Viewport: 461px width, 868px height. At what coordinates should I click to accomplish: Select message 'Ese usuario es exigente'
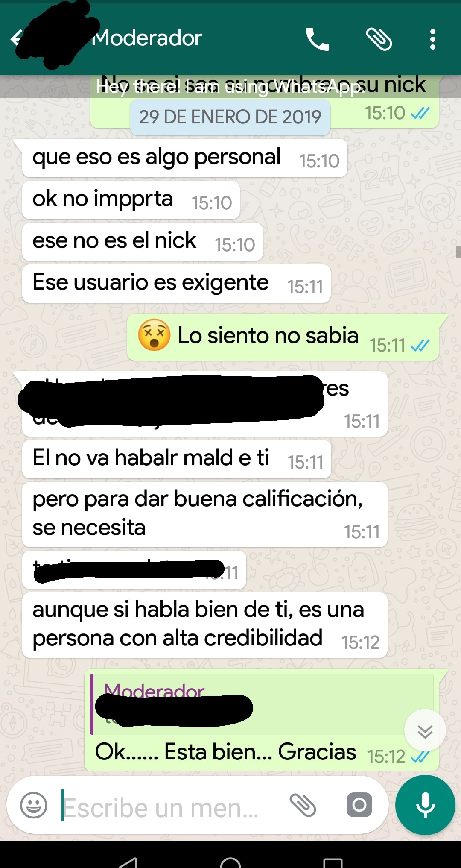[x=176, y=284]
